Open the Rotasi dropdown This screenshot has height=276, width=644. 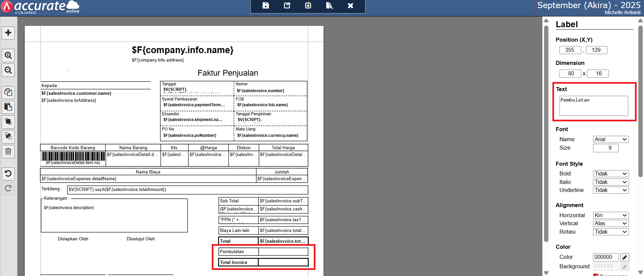point(610,232)
